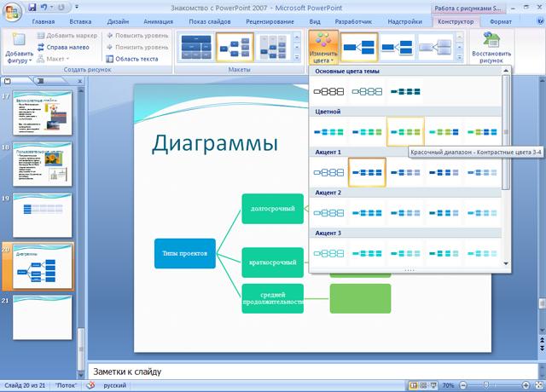Open the Изменить цвета color gallery

322,49
